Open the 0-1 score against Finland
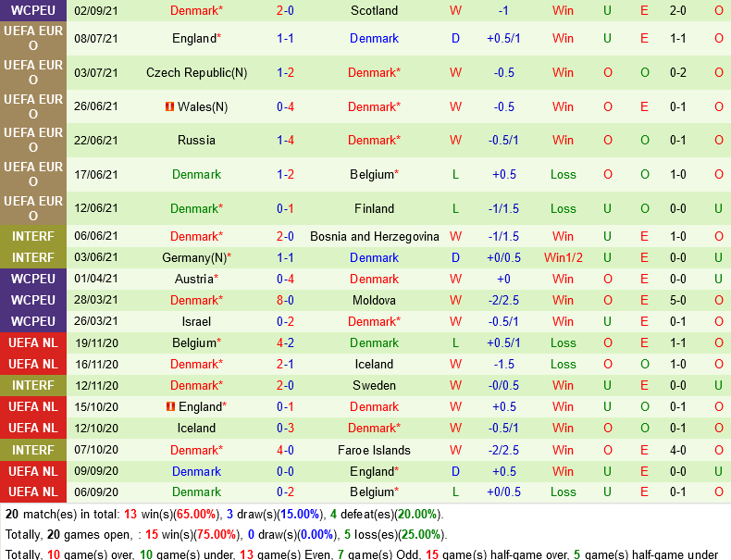 coord(285,208)
